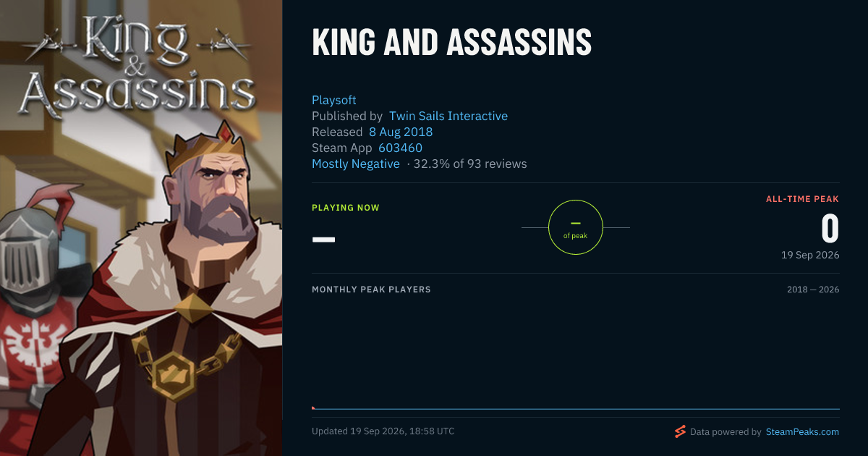The image size is (868, 456).
Task: Open the Playsoft developer link
Action: coord(334,100)
